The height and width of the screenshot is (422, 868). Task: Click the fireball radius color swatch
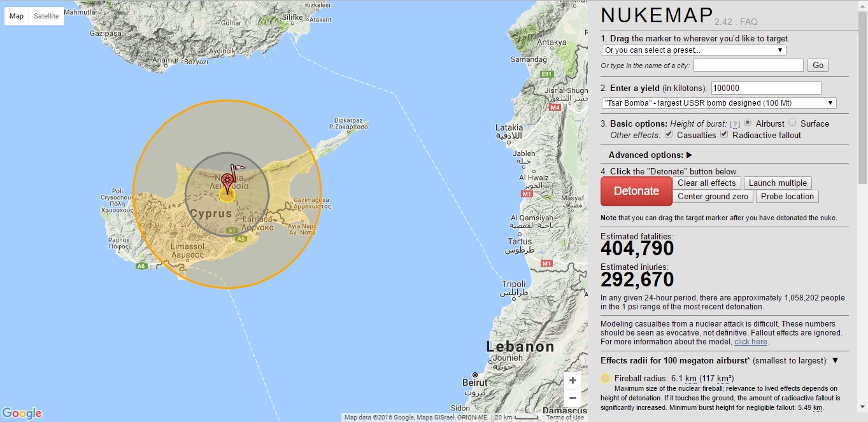[605, 379]
